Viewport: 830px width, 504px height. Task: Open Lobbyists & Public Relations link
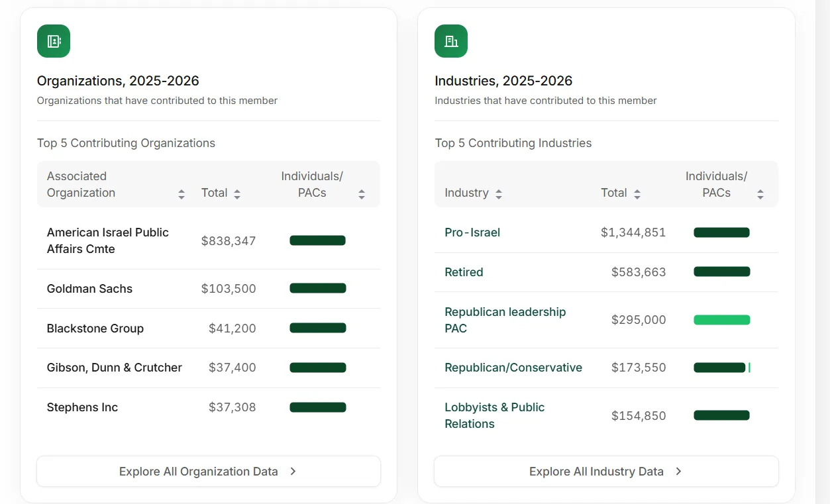tap(495, 415)
